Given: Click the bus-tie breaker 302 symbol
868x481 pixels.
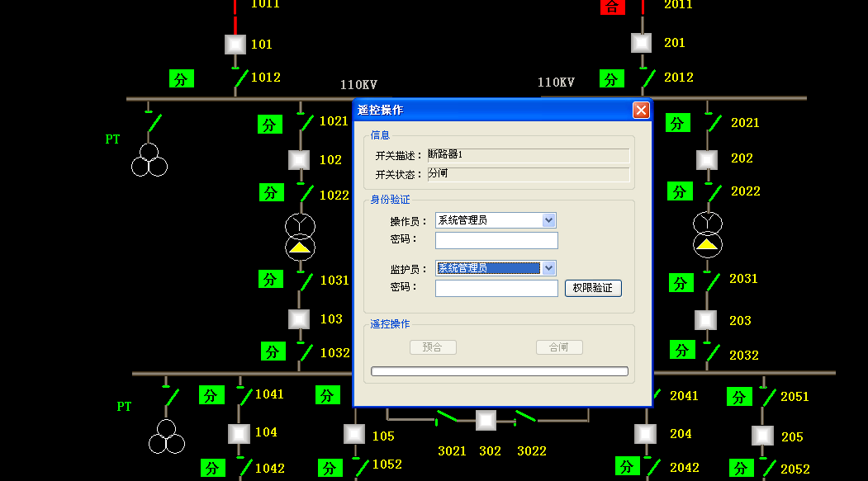Looking at the screenshot, I should point(486,421).
